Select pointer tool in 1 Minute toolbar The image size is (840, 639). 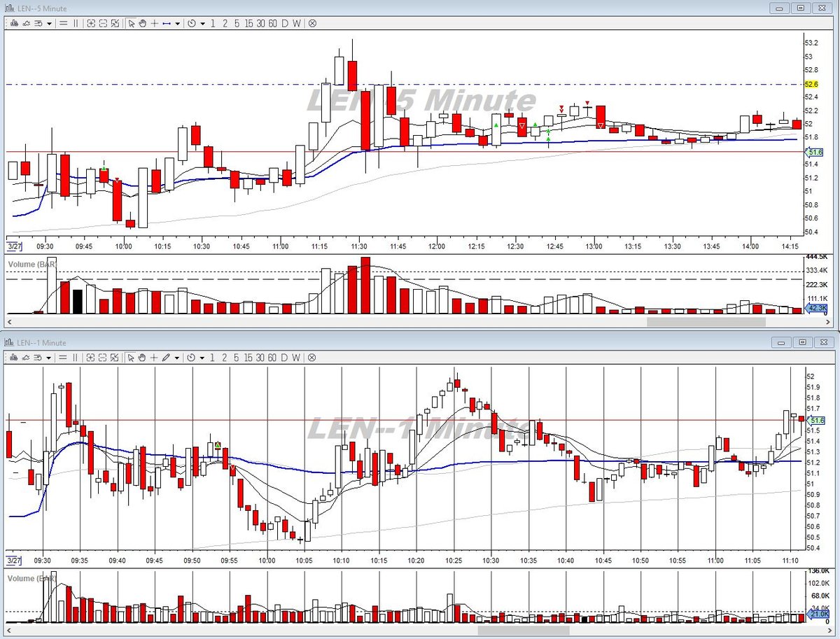[132, 358]
